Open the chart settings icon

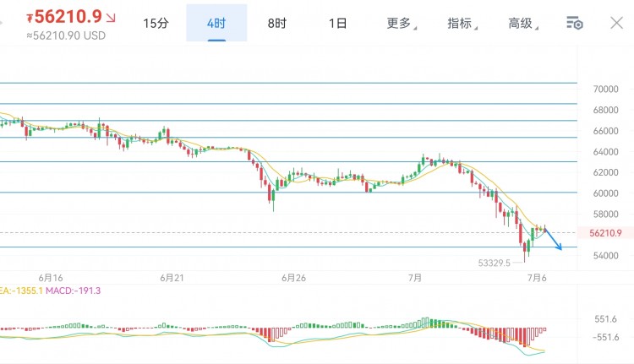[575, 23]
